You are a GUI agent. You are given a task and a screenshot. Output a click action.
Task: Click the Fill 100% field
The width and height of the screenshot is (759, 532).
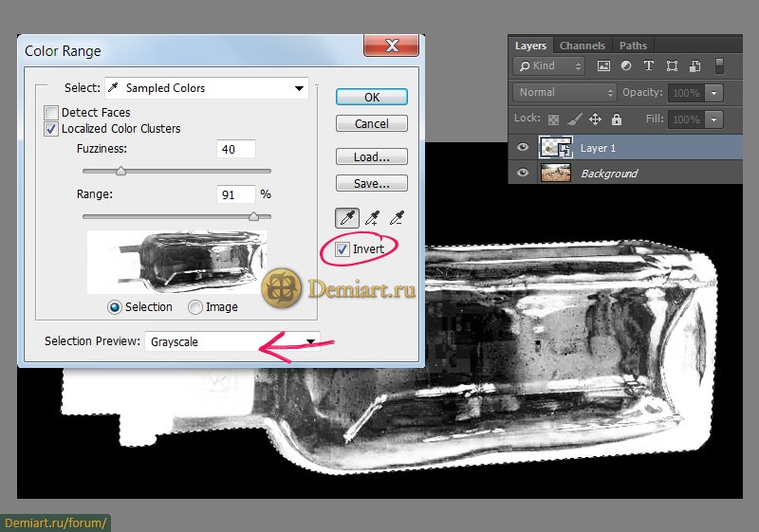[x=686, y=119]
